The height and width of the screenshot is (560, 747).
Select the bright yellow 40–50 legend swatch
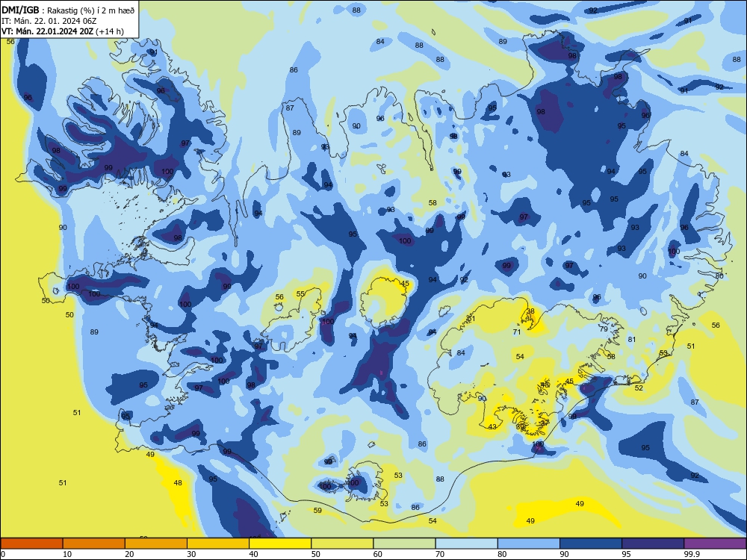pyautogui.click(x=280, y=544)
